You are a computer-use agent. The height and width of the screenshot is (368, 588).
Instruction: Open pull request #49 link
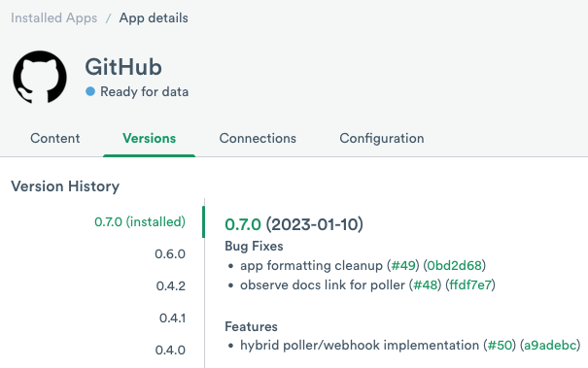[403, 265]
